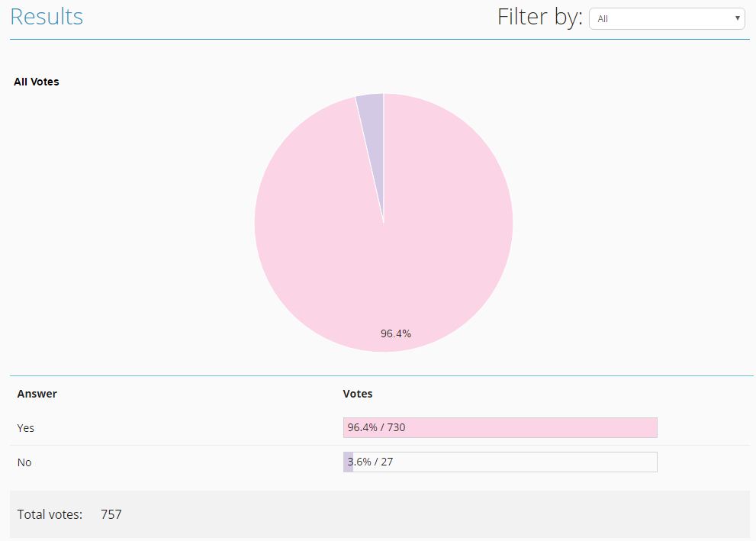Click the 757 total votes number
The width and height of the screenshot is (756, 541).
pyautogui.click(x=111, y=514)
